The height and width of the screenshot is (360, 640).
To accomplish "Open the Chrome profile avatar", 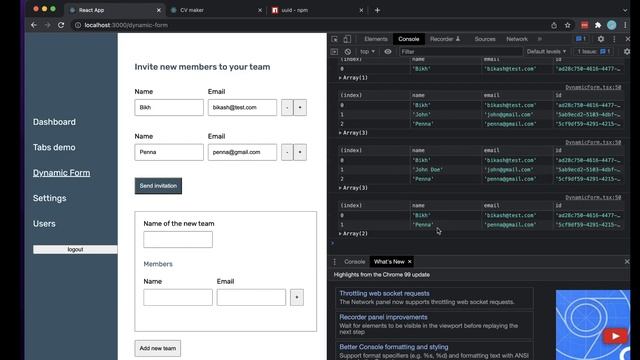I will point(611,25).
